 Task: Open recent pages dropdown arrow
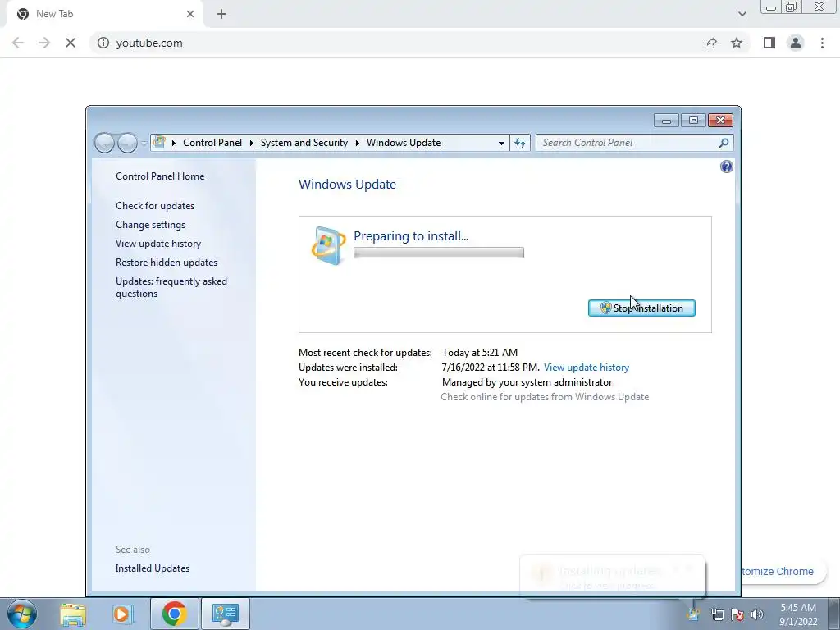(144, 144)
